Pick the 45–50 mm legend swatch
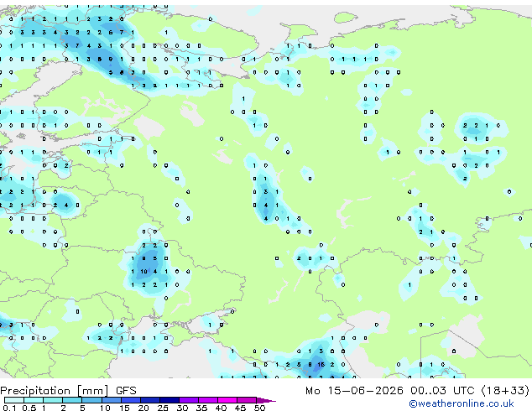532x411 pixels. pos(247,400)
